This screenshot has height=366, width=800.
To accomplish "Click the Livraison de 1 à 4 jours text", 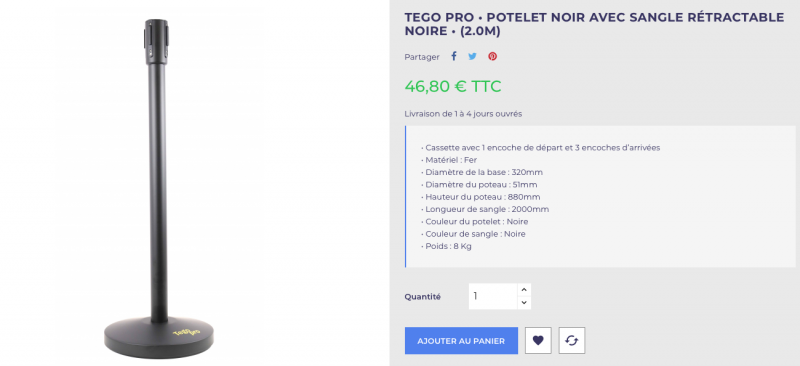I will pos(463,114).
